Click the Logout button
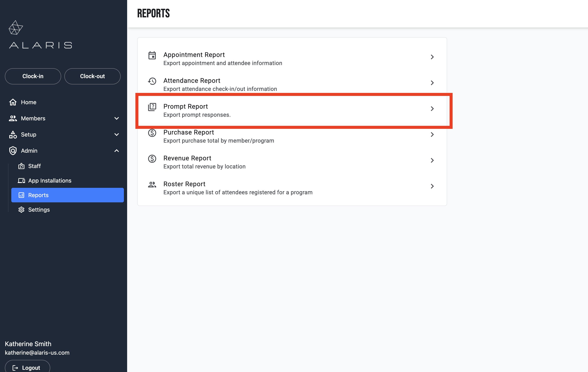 pos(27,367)
